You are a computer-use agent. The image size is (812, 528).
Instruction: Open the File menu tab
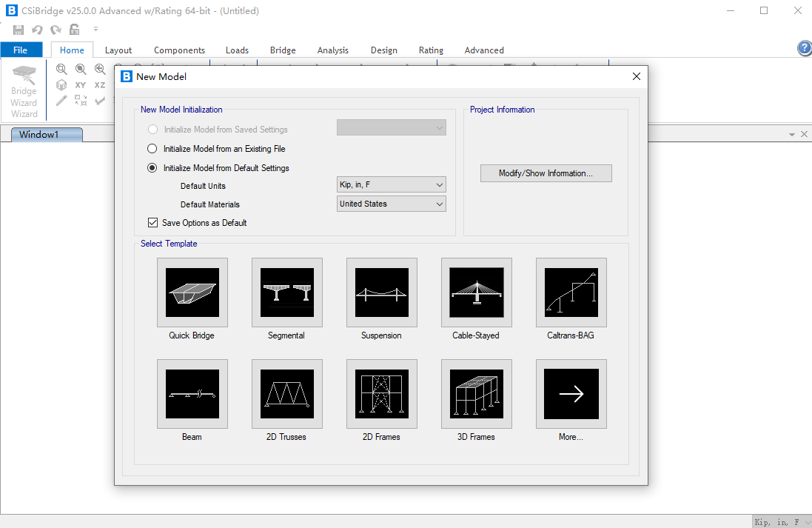21,50
